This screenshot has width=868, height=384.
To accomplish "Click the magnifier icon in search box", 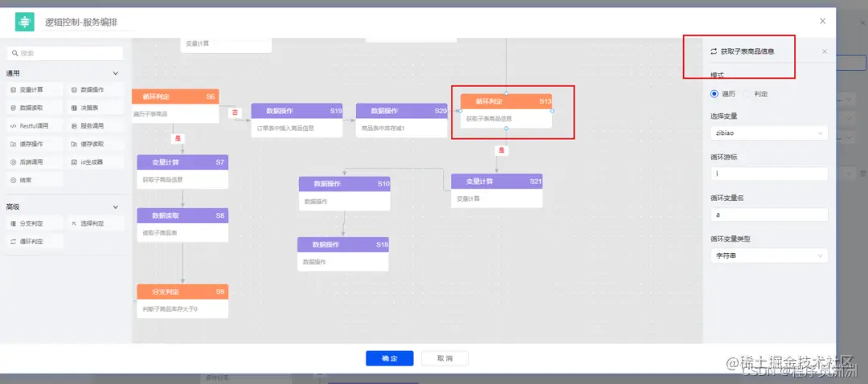I will [15, 54].
